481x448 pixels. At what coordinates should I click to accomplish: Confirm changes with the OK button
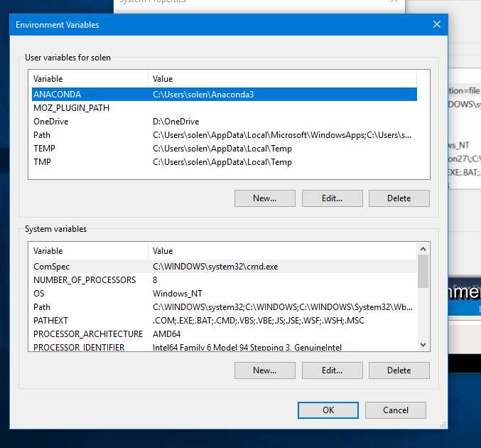pyautogui.click(x=328, y=410)
